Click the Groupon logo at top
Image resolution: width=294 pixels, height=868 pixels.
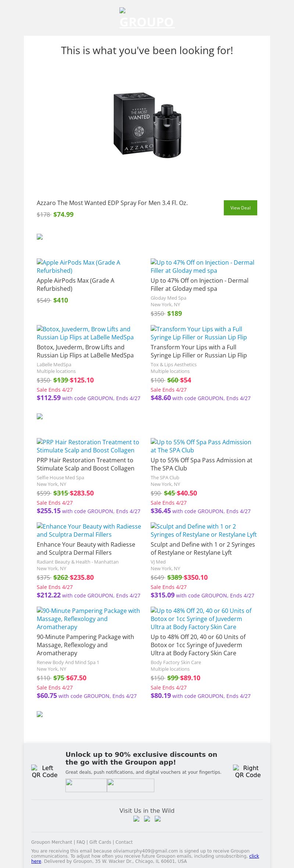point(147,19)
